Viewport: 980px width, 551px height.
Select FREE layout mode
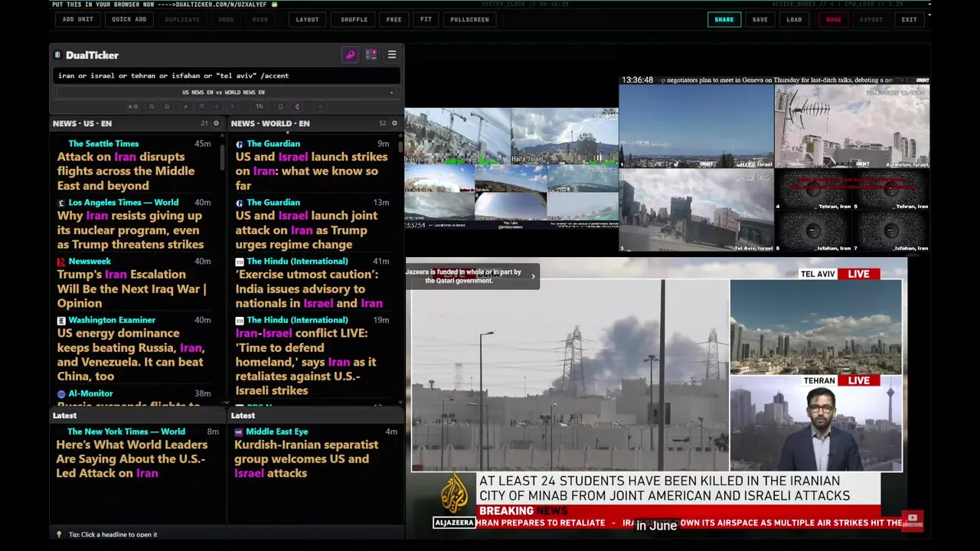coord(394,19)
